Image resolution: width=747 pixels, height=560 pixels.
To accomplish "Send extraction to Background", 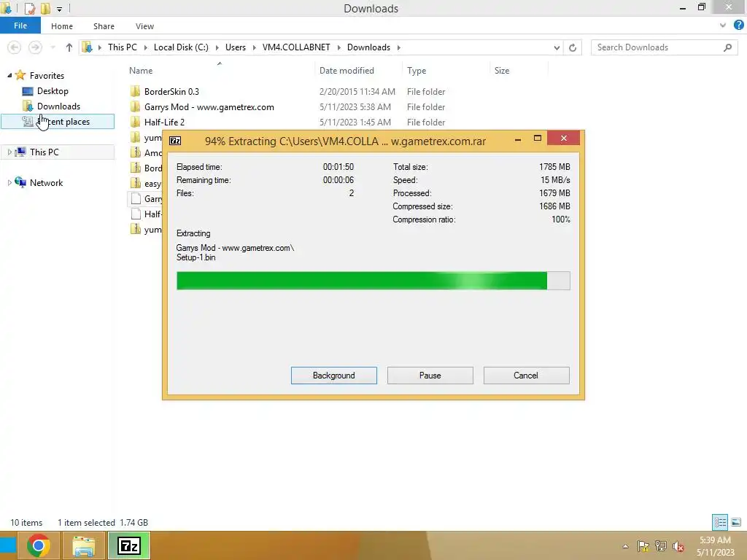I will click(x=333, y=376).
